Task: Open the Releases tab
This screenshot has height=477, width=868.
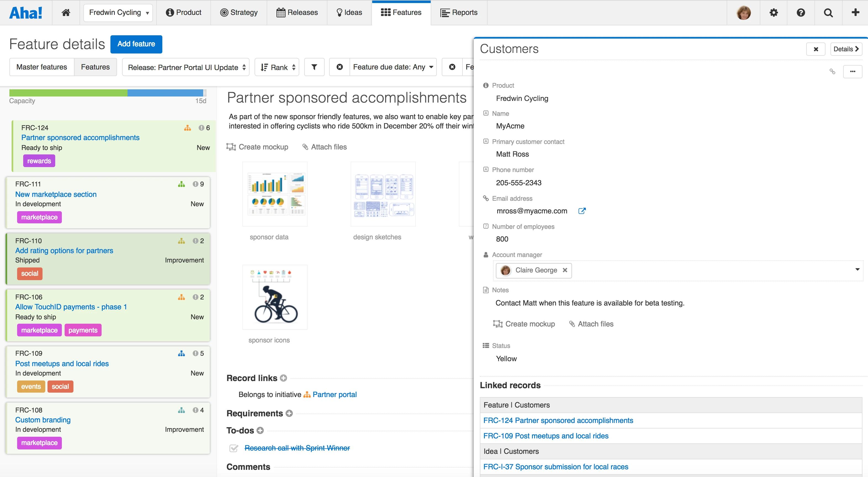Action: [x=297, y=12]
